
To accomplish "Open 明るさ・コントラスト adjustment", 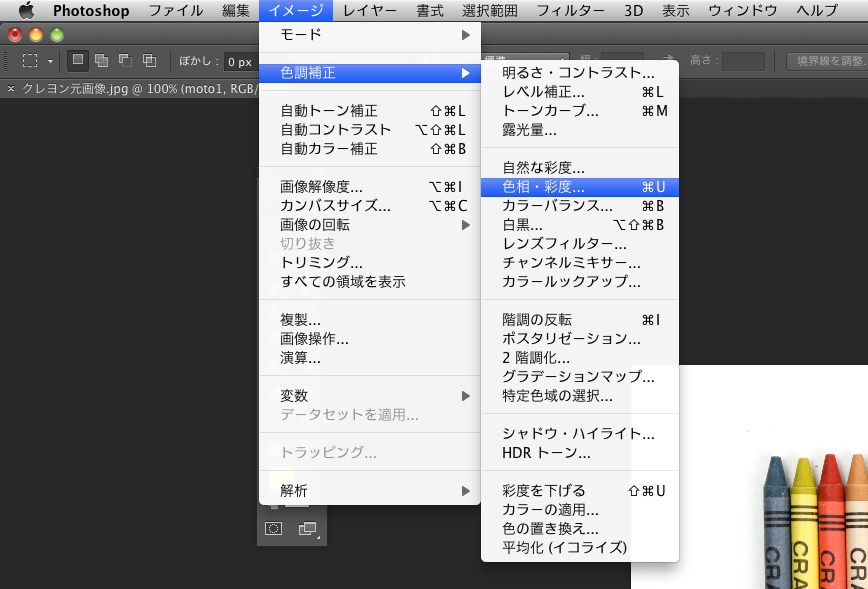I will pyautogui.click(x=580, y=73).
